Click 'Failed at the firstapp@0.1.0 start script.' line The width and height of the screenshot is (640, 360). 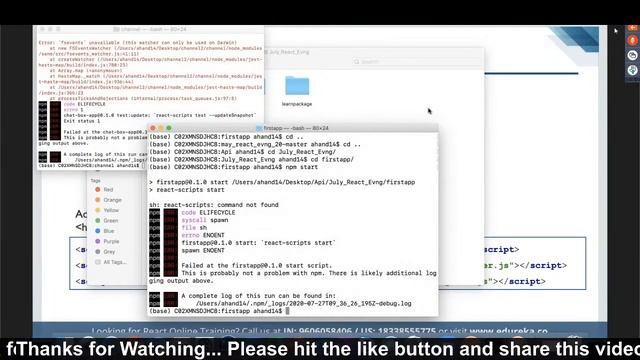257,265
